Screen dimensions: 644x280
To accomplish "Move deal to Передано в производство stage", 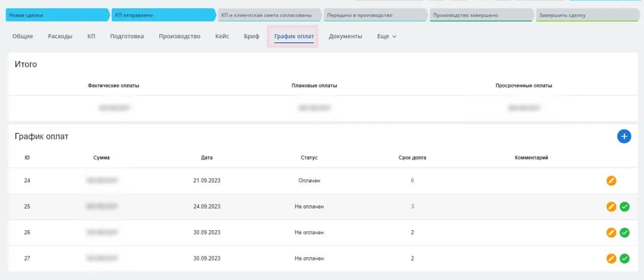I will 375,15.
